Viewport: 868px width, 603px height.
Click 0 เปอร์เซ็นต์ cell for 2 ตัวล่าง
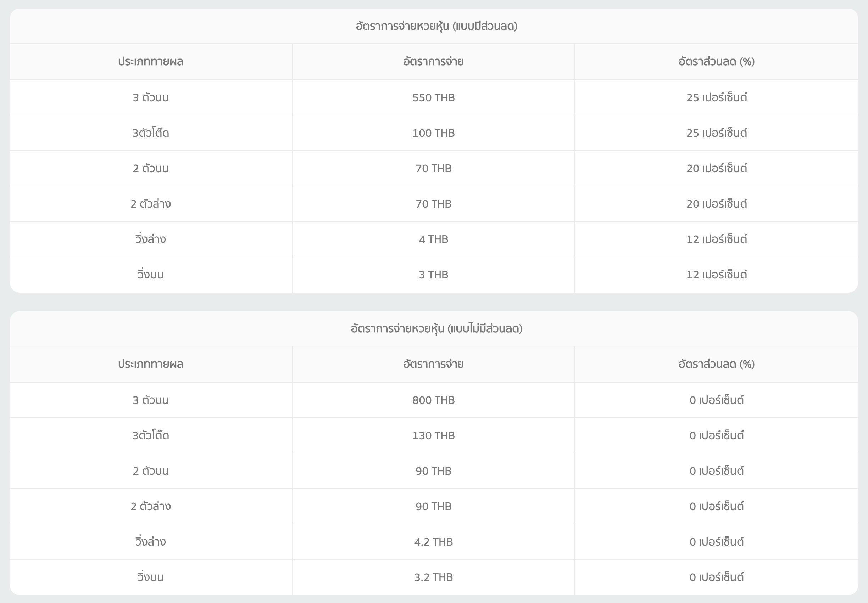[x=716, y=506]
